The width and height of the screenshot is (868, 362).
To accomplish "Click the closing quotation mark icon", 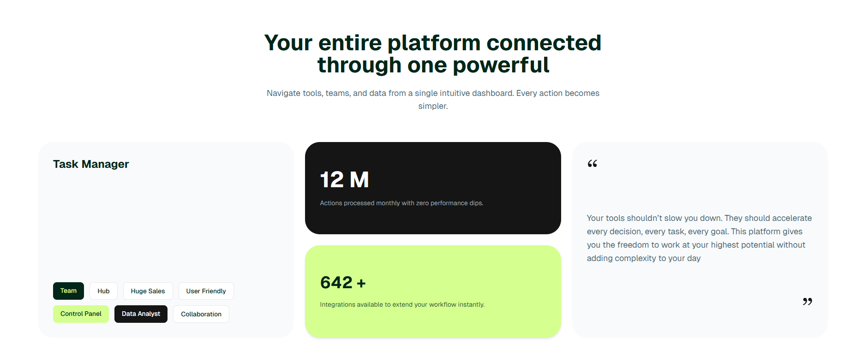I will (x=807, y=302).
